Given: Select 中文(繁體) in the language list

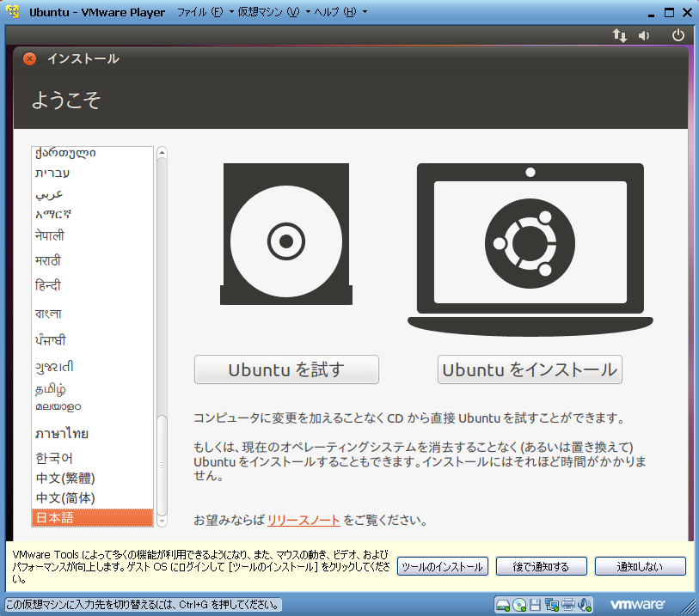Looking at the screenshot, I should point(92,479).
